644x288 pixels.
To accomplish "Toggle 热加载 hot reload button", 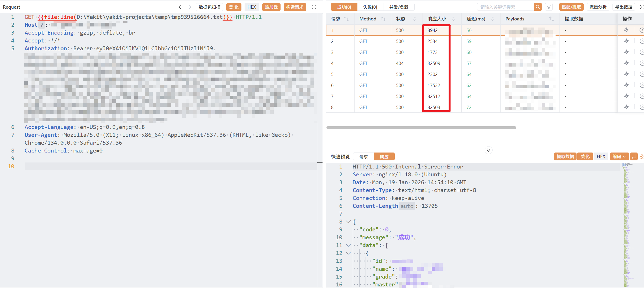I will coord(271,7).
